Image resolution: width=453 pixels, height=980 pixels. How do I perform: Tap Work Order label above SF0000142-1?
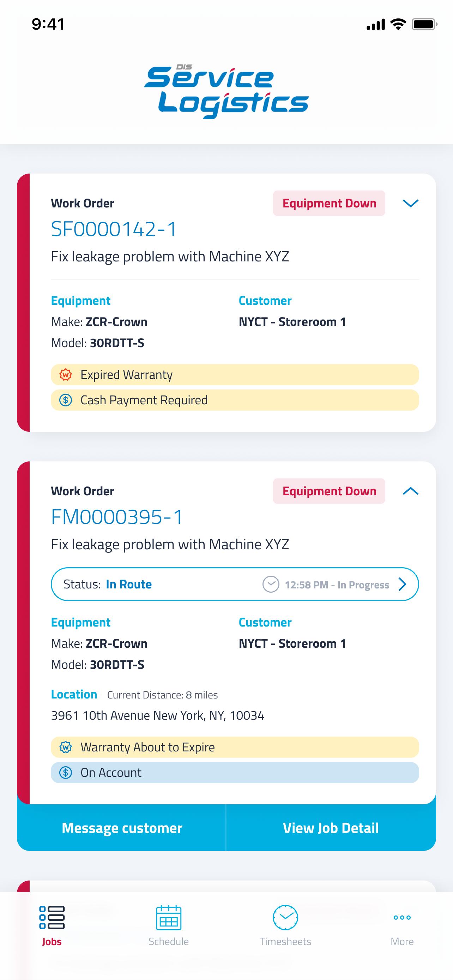point(83,203)
